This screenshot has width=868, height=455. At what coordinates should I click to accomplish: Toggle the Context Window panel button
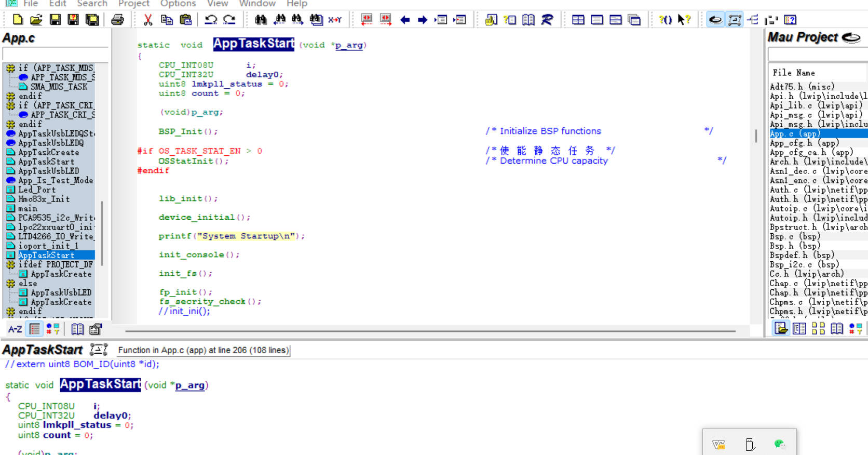734,20
